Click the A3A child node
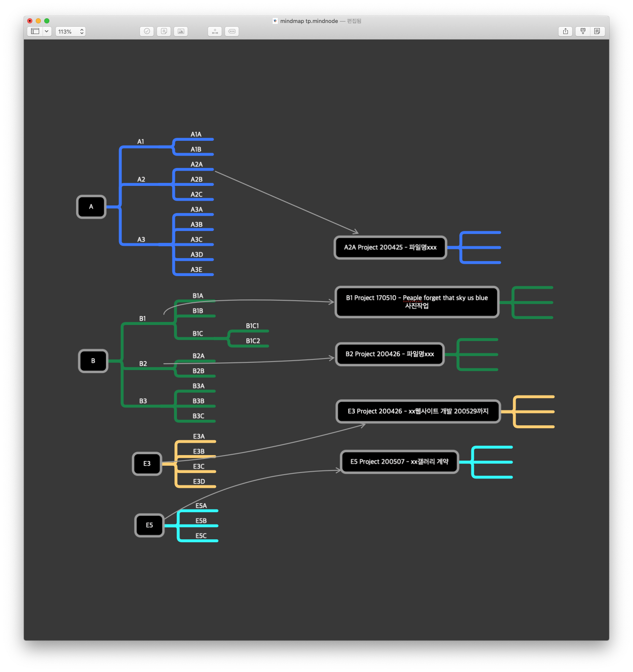The image size is (633, 672). point(197,210)
